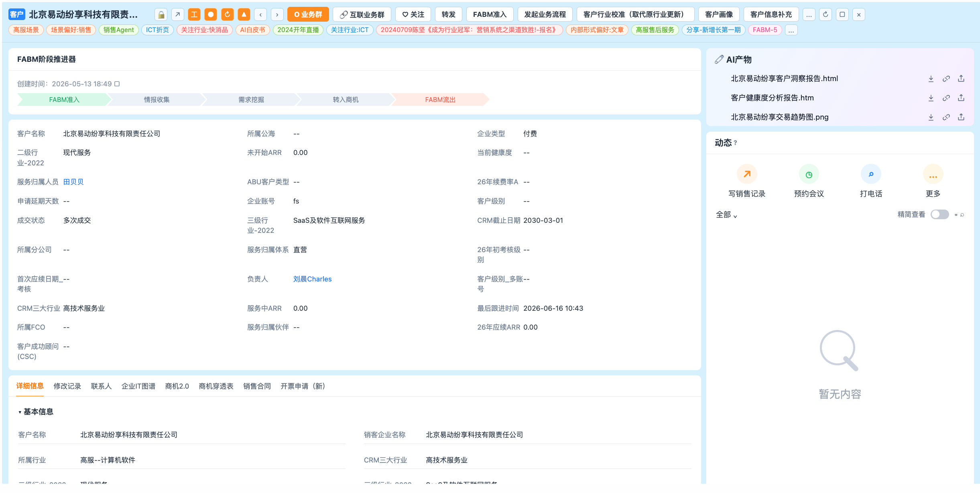Search in the 动态 feed icon

coord(962,215)
